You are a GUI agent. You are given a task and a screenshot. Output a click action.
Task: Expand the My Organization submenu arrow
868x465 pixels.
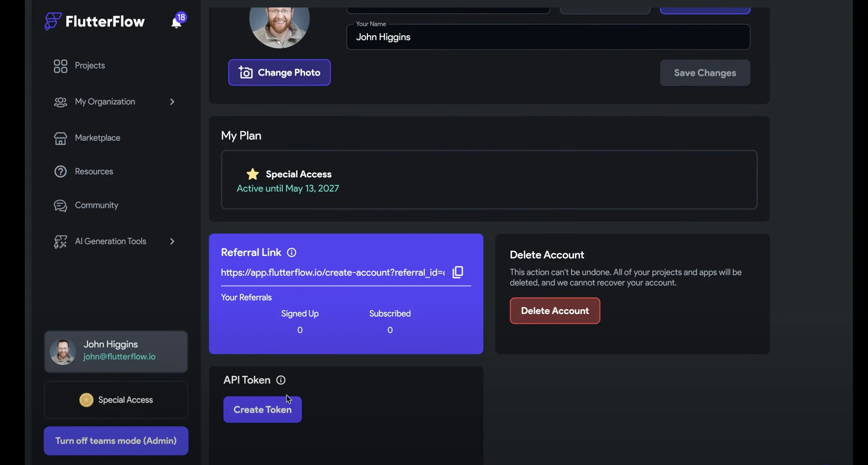click(172, 102)
